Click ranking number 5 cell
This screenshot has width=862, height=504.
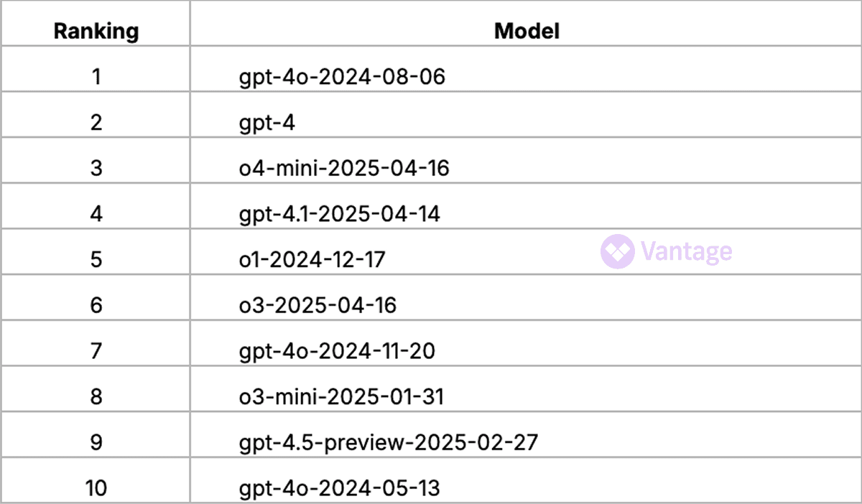tap(96, 259)
